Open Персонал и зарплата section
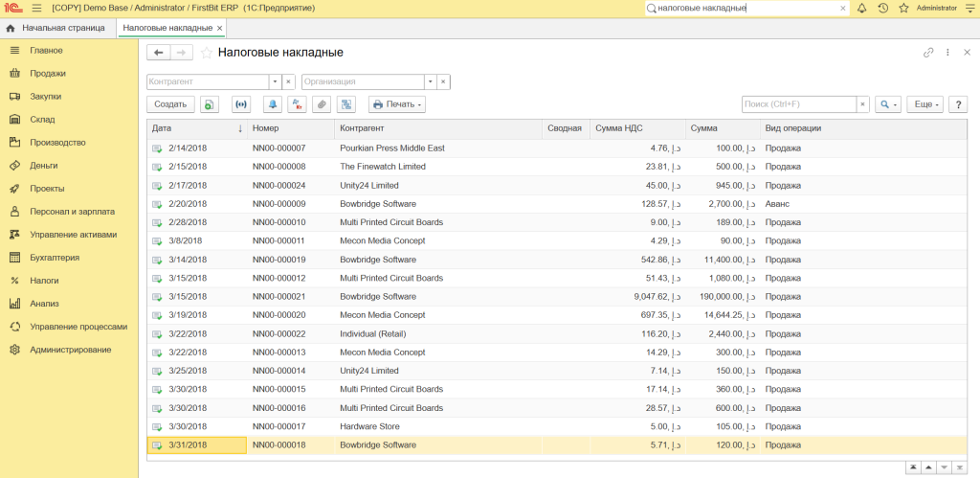This screenshot has width=980, height=478. click(69, 212)
